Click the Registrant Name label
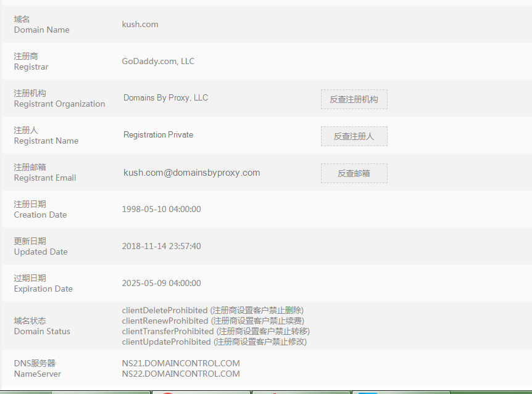 pyautogui.click(x=46, y=141)
